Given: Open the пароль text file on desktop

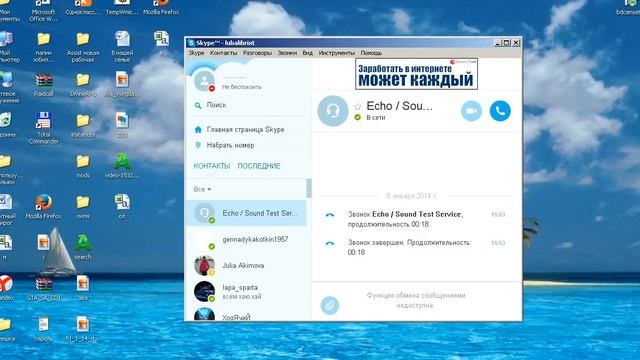Looking at the screenshot, I should 44,329.
